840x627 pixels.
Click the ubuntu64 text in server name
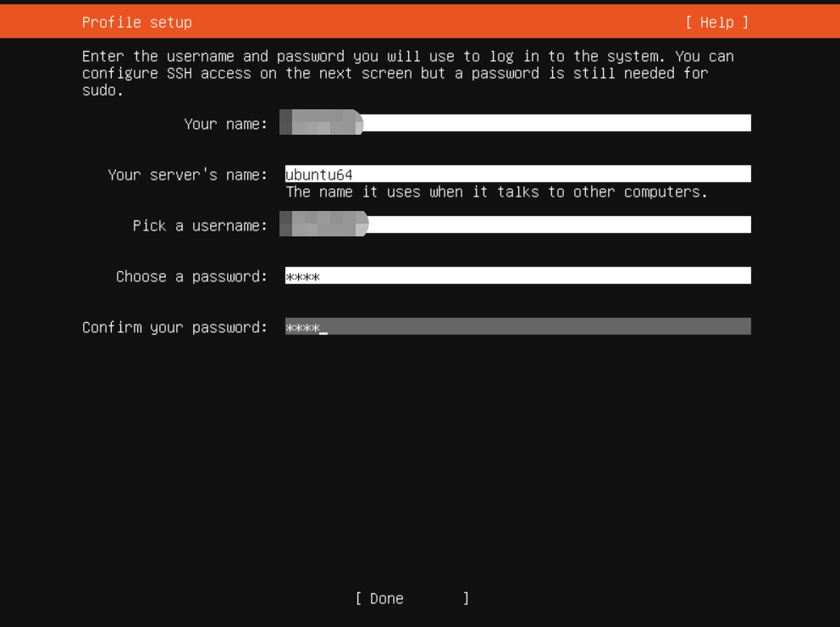(x=319, y=175)
